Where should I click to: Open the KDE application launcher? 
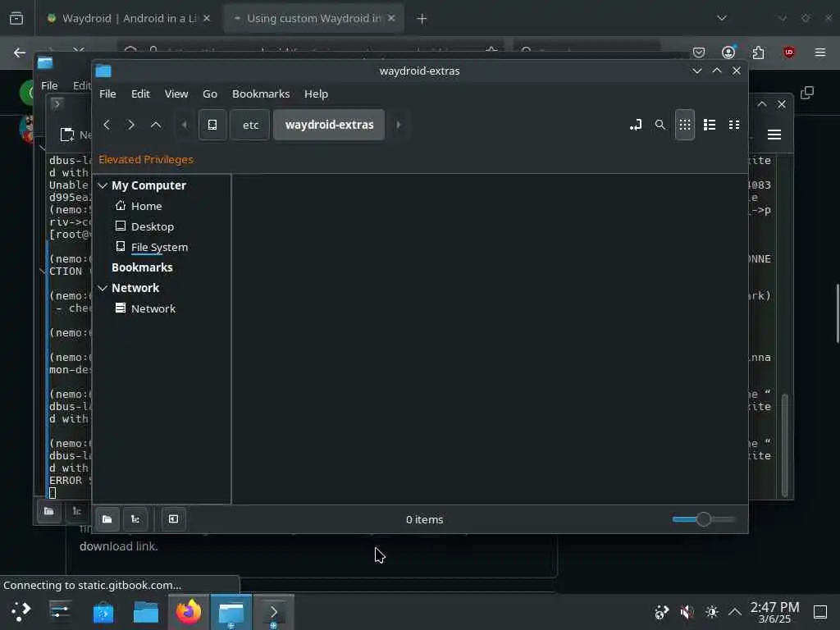[21, 612]
